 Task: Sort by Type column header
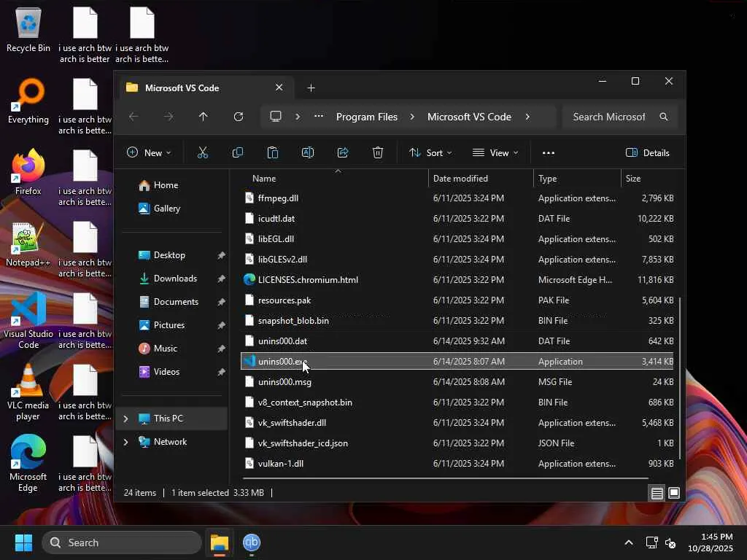click(547, 179)
